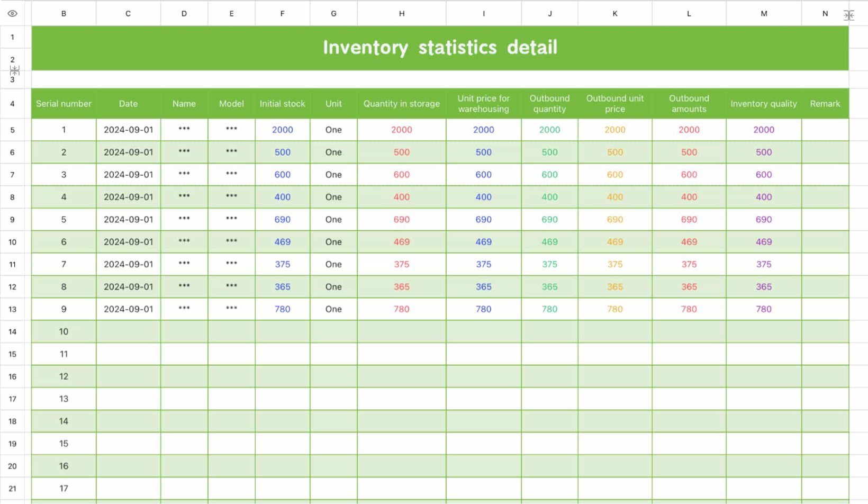The image size is (868, 504).
Task: Click the collapse icon between rows 2 and 3
Action: pyautogui.click(x=15, y=70)
